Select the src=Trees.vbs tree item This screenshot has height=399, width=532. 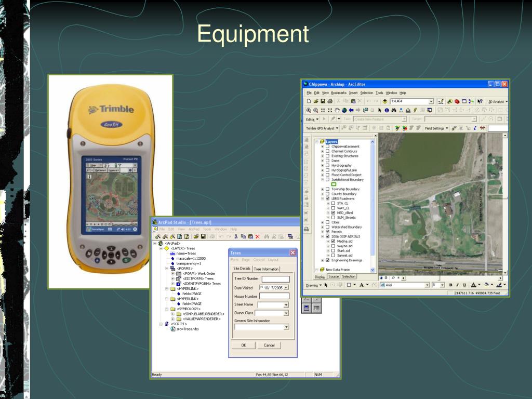[x=187, y=329]
